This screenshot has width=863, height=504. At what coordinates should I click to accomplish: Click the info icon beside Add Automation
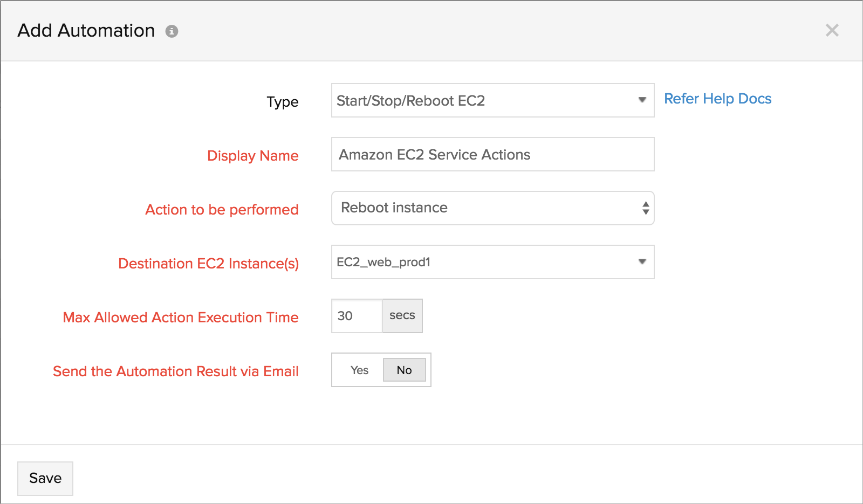tap(172, 31)
